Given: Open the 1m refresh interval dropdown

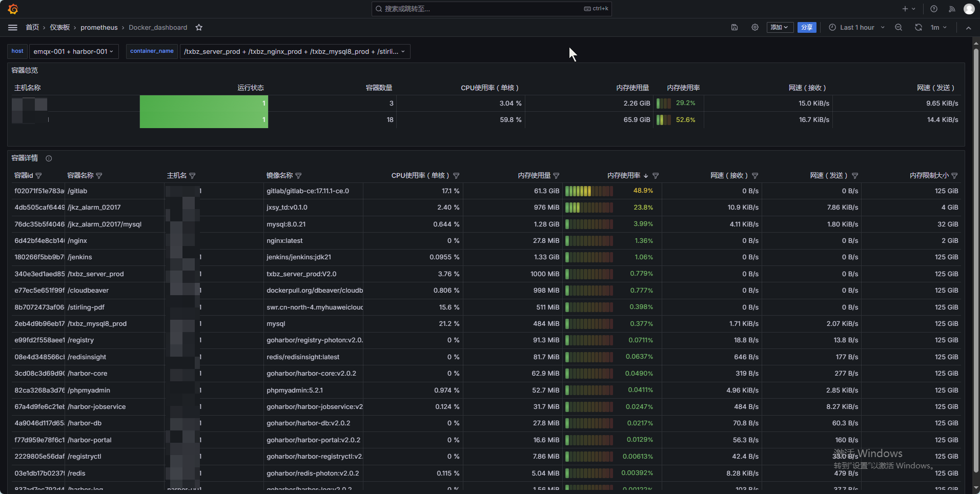Looking at the screenshot, I should pyautogui.click(x=938, y=28).
